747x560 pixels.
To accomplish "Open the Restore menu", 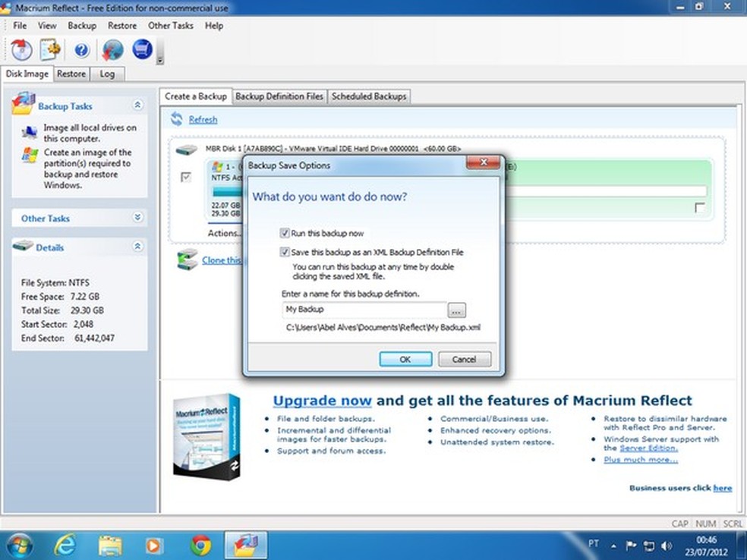I will (122, 26).
